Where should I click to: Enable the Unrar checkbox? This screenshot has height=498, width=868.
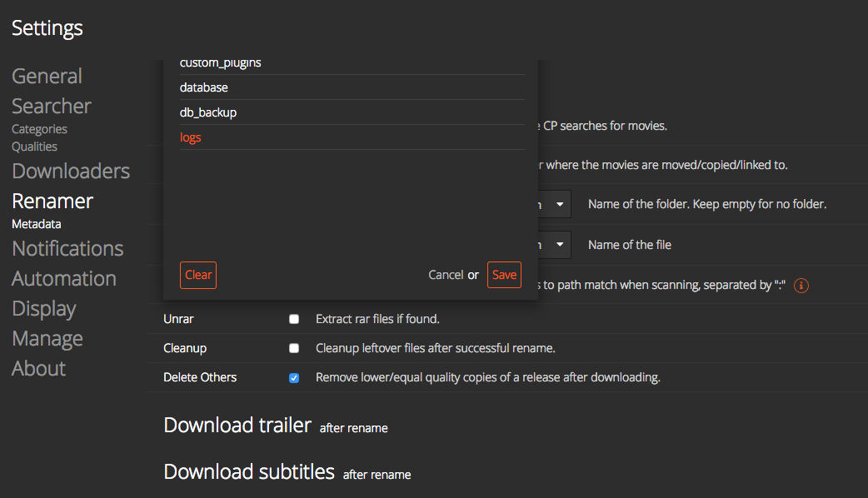[294, 319]
